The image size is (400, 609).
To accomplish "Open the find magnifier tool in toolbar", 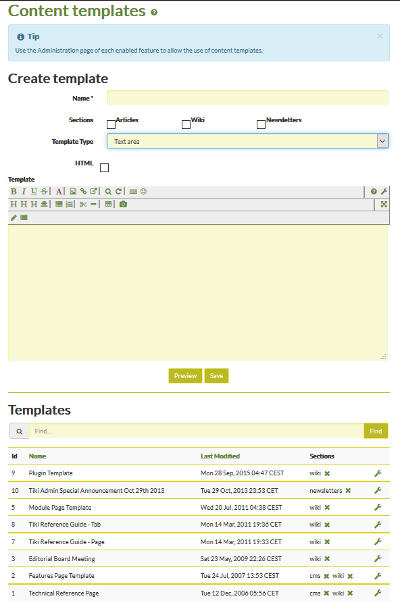I will click(x=108, y=191).
